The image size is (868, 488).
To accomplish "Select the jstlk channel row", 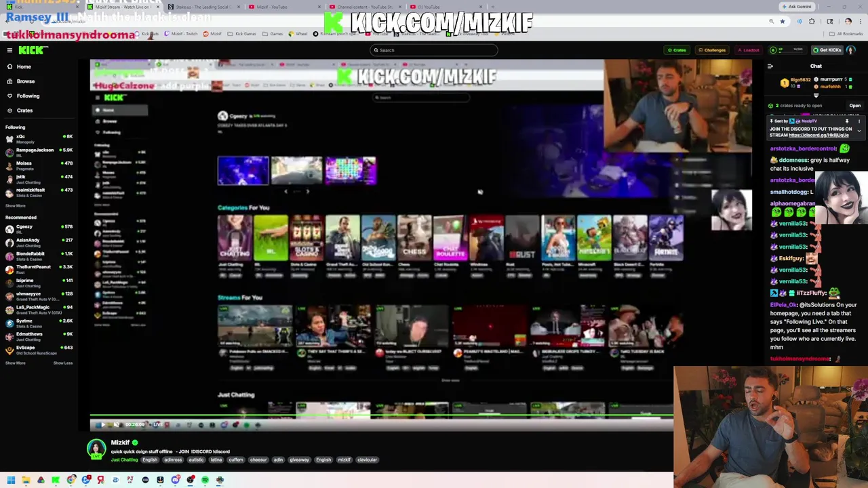I will click(39, 178).
